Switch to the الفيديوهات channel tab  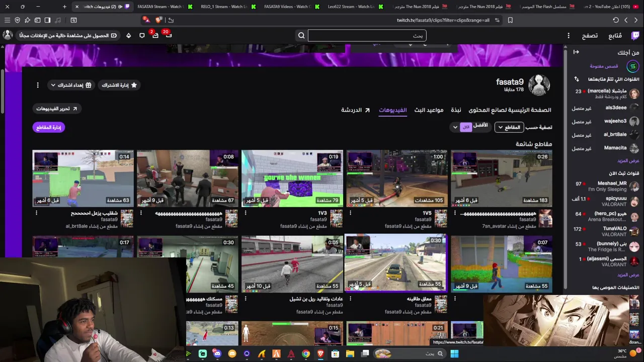[x=392, y=110]
